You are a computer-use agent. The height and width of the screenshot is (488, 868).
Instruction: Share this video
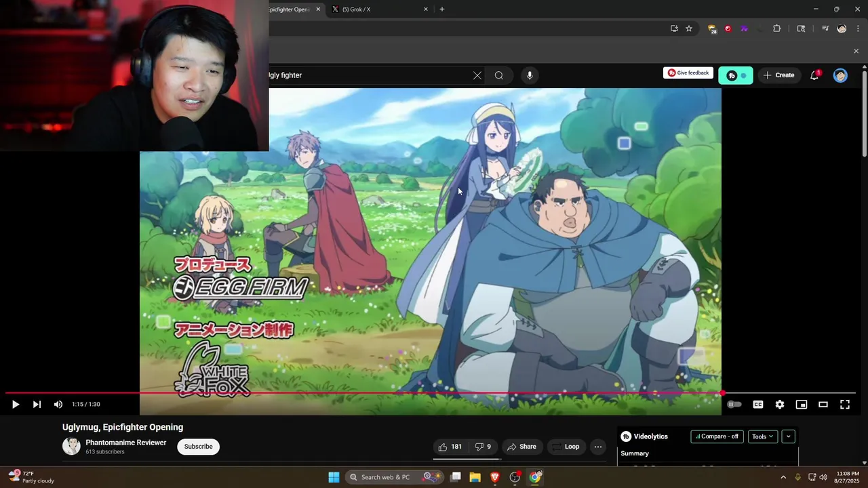521,447
